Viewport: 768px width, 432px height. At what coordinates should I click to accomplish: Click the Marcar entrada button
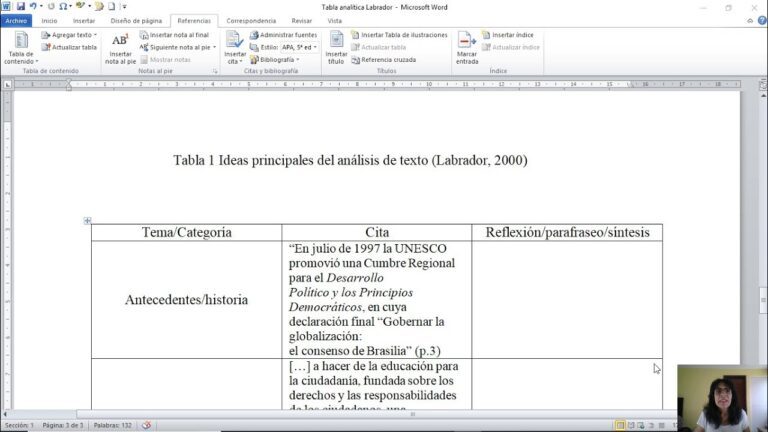pyautogui.click(x=466, y=48)
